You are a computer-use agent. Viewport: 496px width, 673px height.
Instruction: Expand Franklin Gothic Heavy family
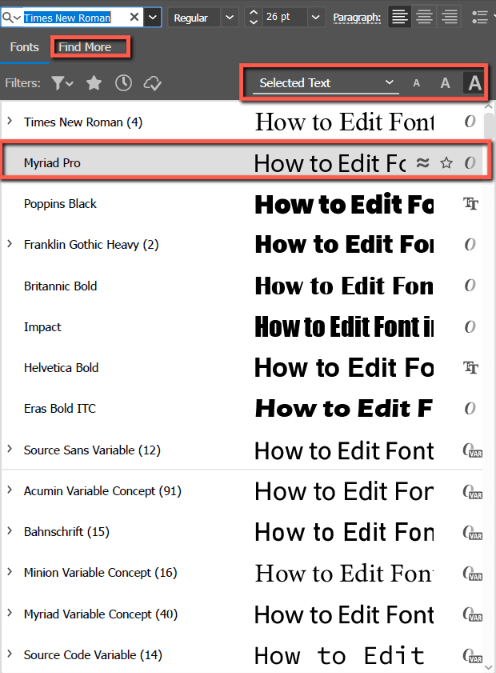tap(9, 244)
